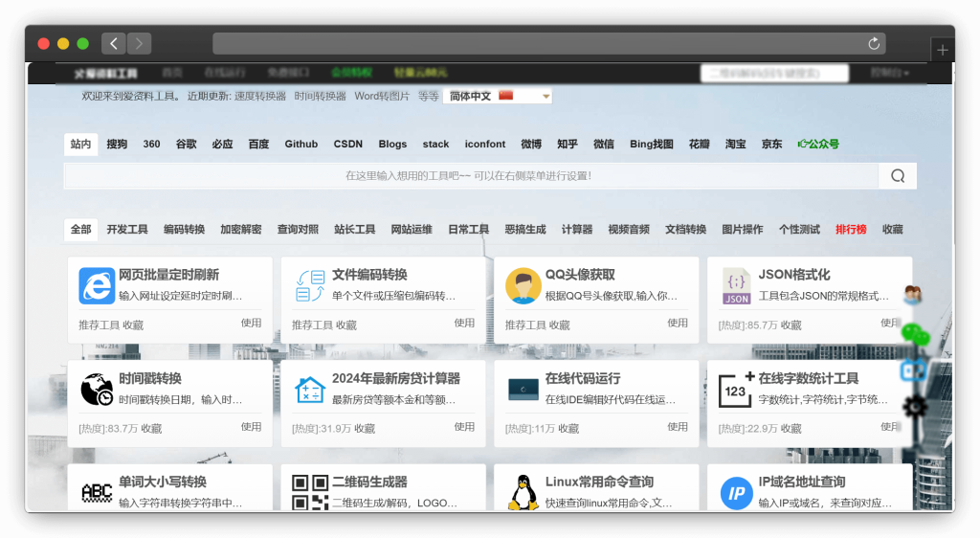This screenshot has height=538, width=980.
Task: Open the 网页批量定时刷新 IE icon
Action: (97, 285)
